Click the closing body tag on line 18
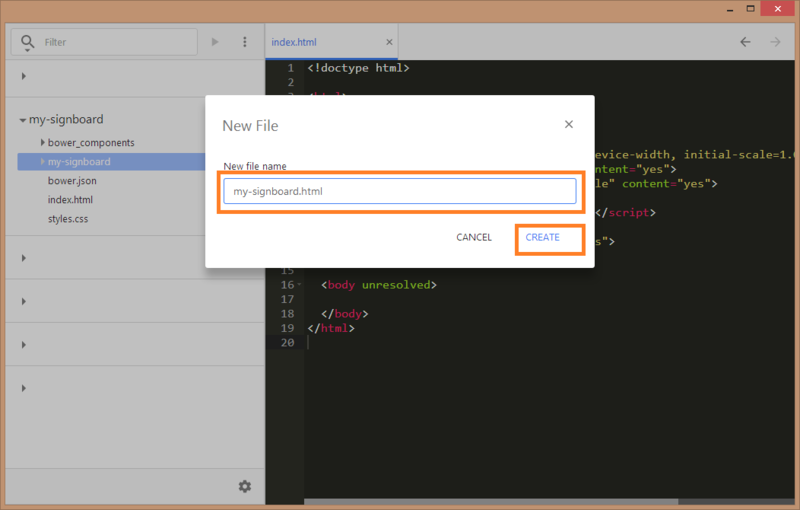The height and width of the screenshot is (510, 800). (x=344, y=314)
